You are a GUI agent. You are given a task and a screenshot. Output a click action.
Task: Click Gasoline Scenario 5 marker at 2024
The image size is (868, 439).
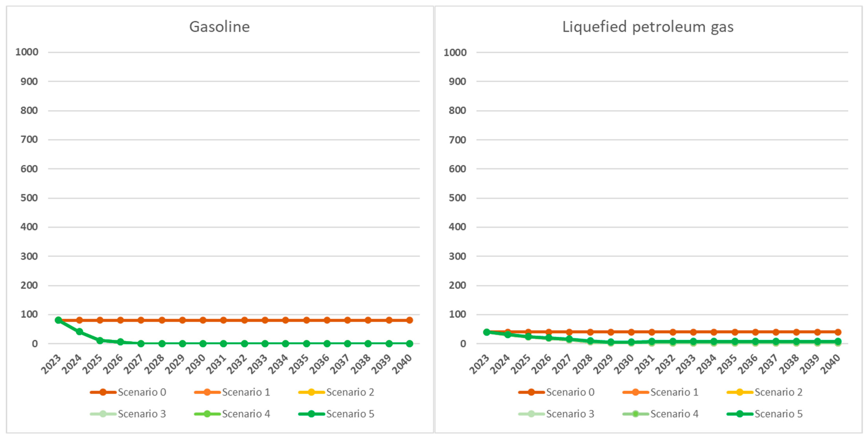point(79,332)
